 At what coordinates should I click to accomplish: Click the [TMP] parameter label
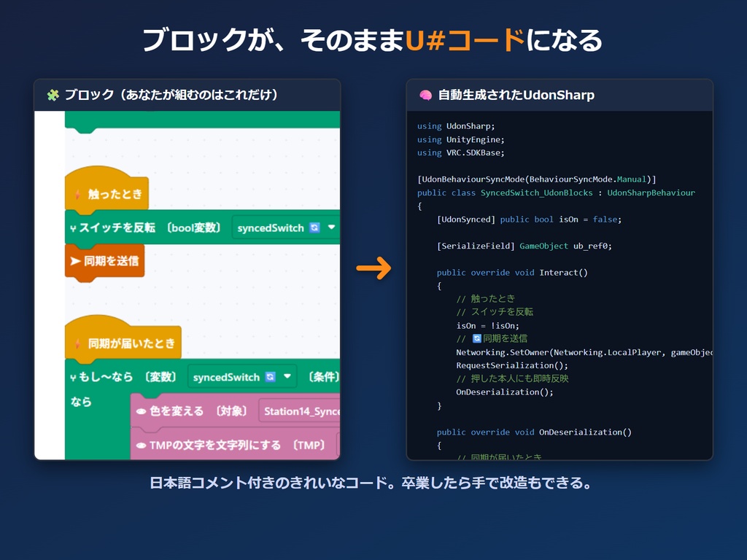(x=309, y=446)
